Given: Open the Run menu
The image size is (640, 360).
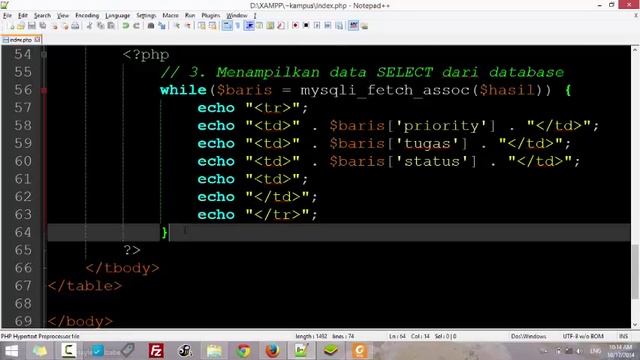Looking at the screenshot, I should pyautogui.click(x=190, y=16).
